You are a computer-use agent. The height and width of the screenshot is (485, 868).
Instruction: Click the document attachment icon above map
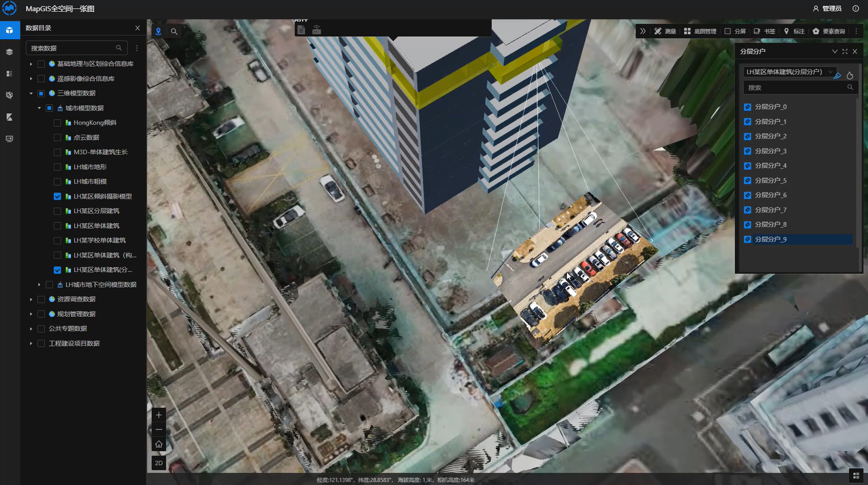(301, 30)
